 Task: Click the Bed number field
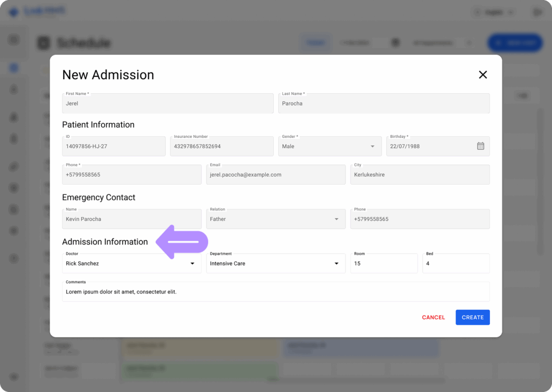point(456,263)
